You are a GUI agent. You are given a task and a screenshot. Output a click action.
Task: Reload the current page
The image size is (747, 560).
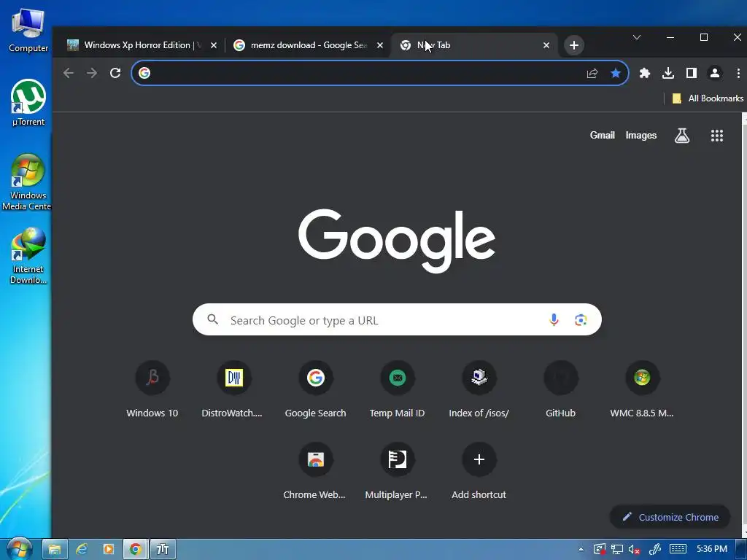click(x=115, y=73)
